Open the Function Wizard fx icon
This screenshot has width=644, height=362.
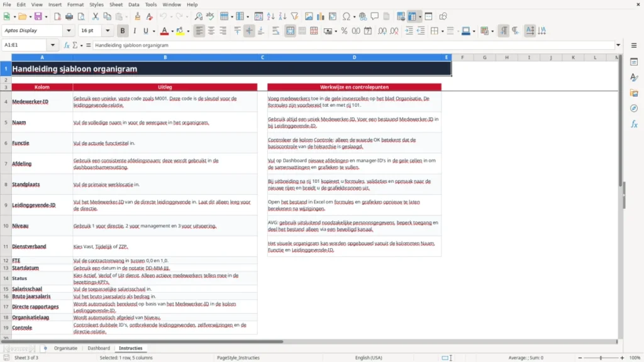click(67, 45)
